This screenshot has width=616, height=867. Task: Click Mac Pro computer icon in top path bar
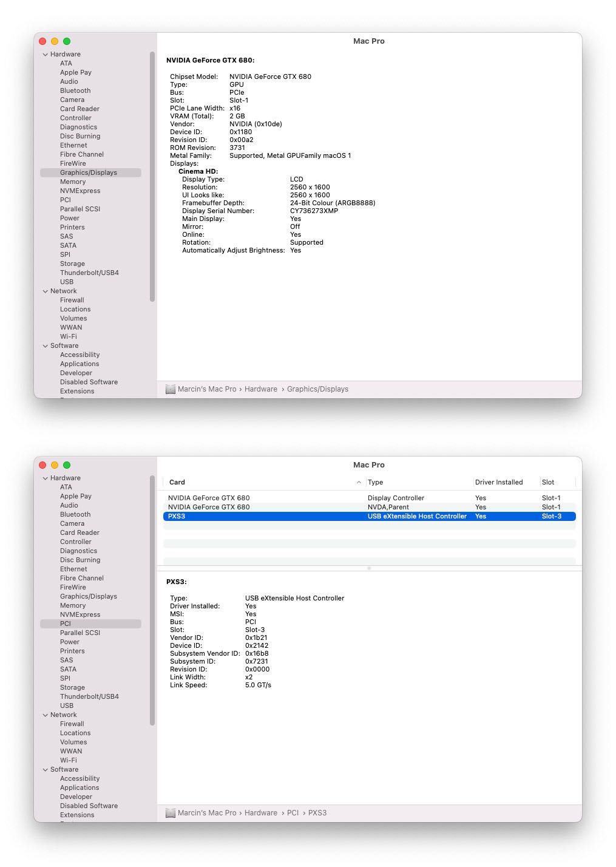point(171,389)
